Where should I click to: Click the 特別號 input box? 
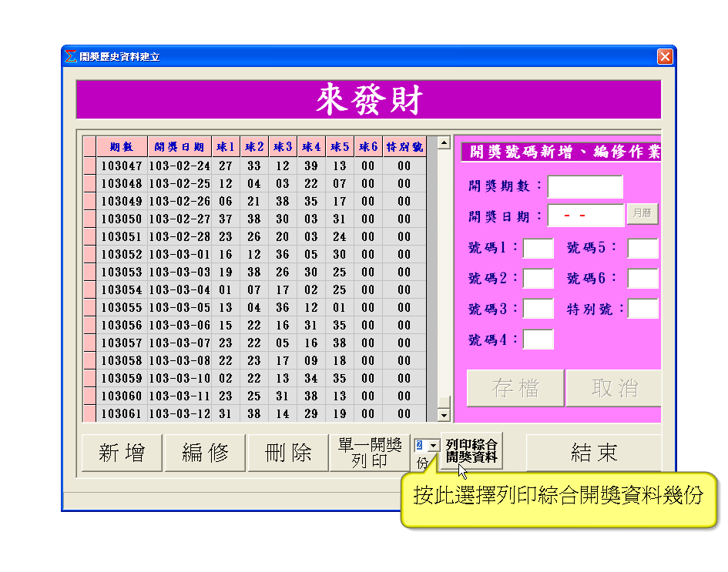tap(642, 309)
